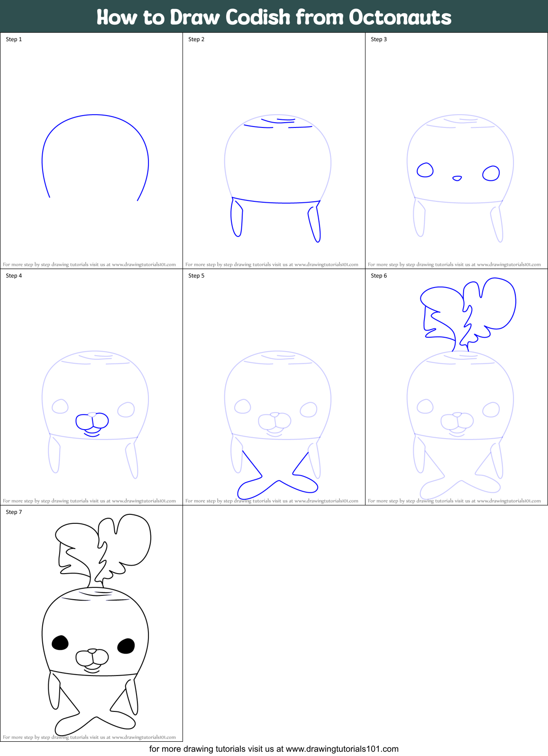Click the 'Step 1' label
Image resolution: width=548 pixels, height=756 pixels.
pyautogui.click(x=14, y=39)
